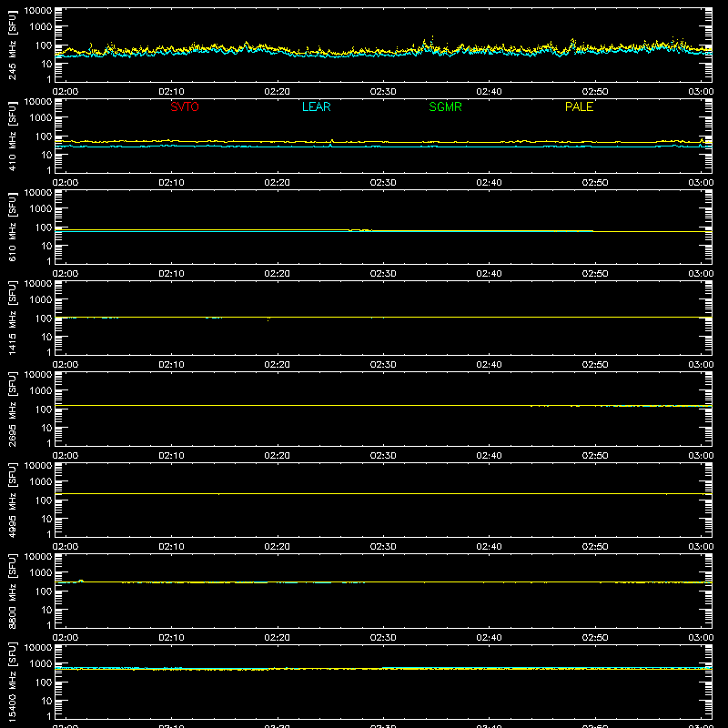Click 03:00 tick label of 8800 MHz plot
Viewport: 728px width, 728px height.
point(701,638)
